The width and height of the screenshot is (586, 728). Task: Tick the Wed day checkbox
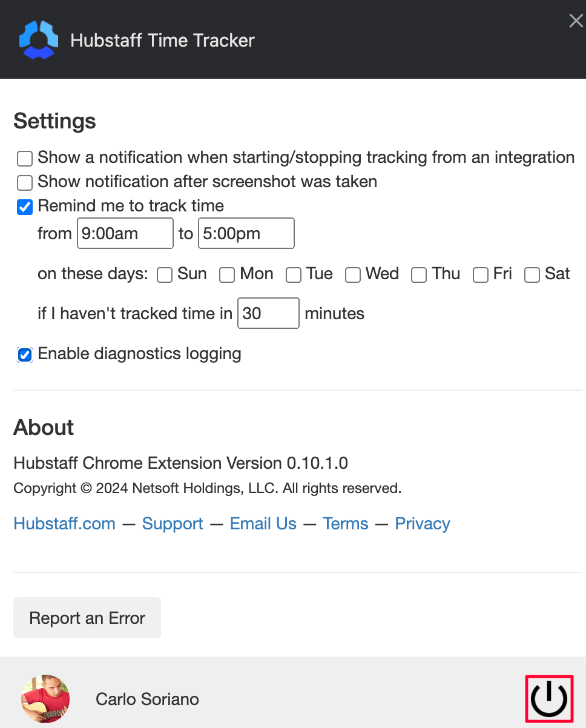[353, 275]
